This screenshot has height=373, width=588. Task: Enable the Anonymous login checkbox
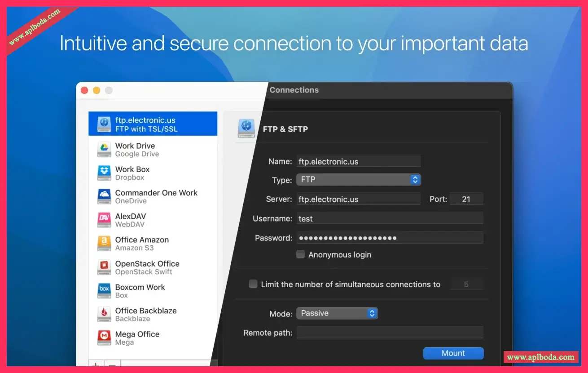point(301,254)
